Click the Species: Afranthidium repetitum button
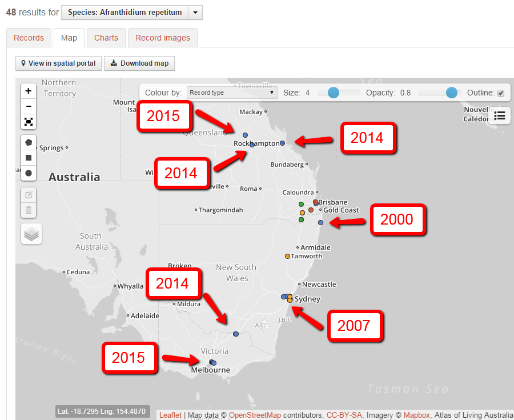The width and height of the screenshot is (514, 420). point(125,13)
